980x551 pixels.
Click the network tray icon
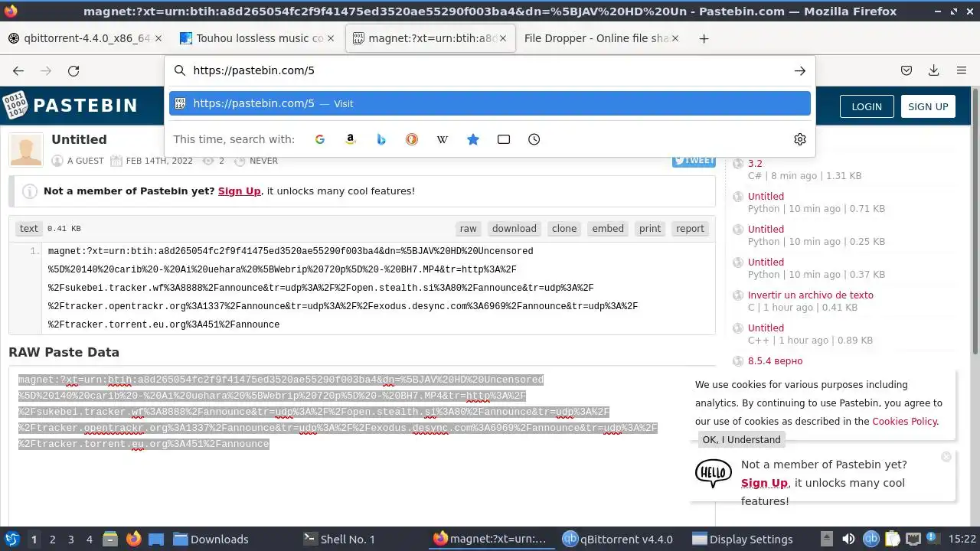(x=913, y=539)
